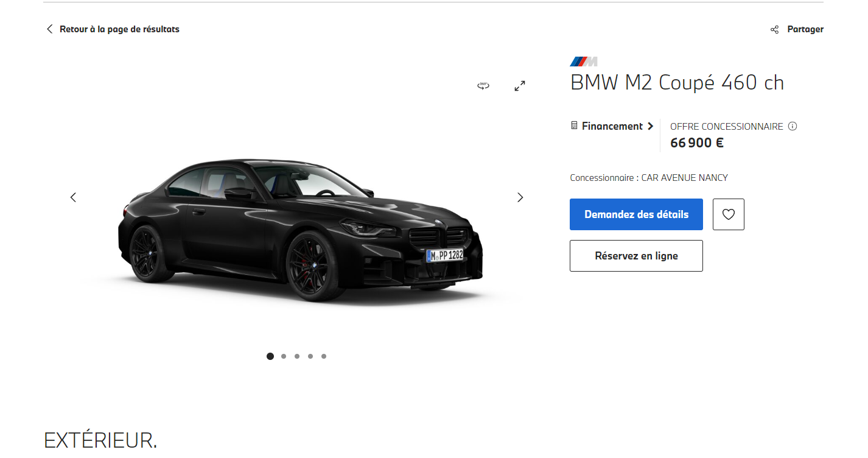
Task: Show info for Offre Concessionnaire
Action: 793,127
